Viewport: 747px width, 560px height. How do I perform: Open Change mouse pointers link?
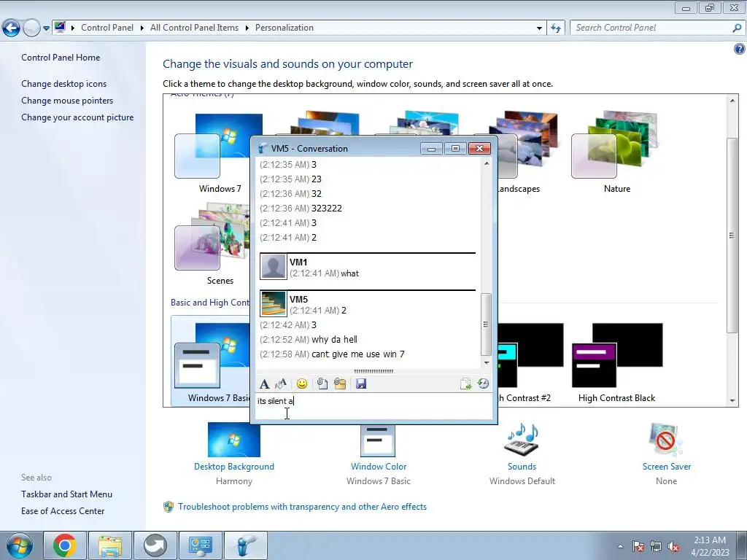(67, 101)
